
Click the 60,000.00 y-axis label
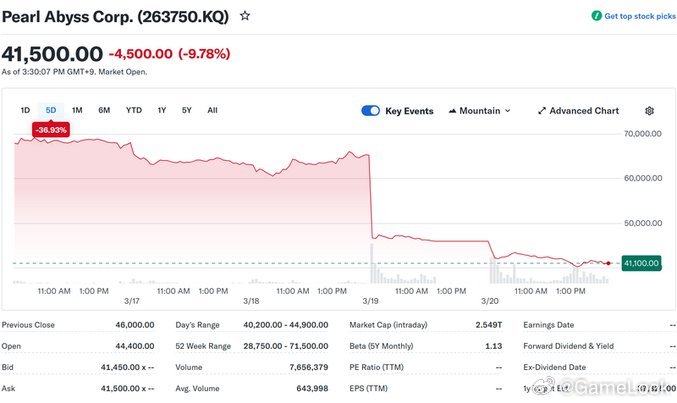pos(643,178)
